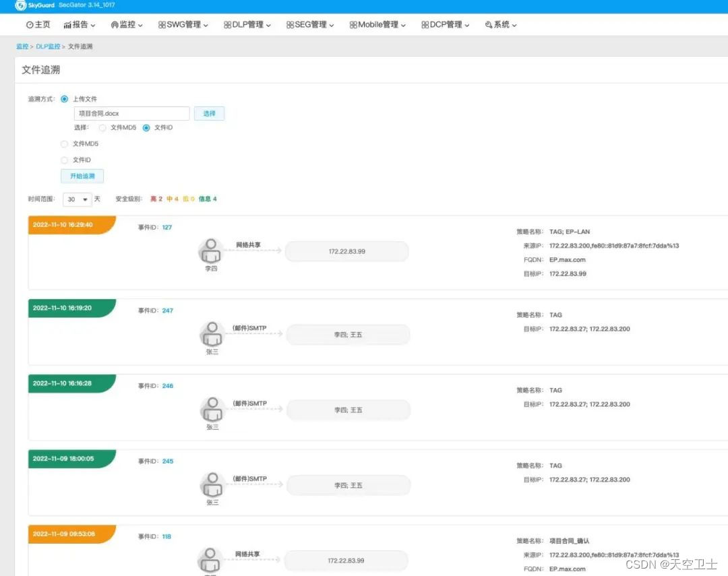Select the 上传文件 trace method
This screenshot has height=576, width=728.
tap(64, 98)
